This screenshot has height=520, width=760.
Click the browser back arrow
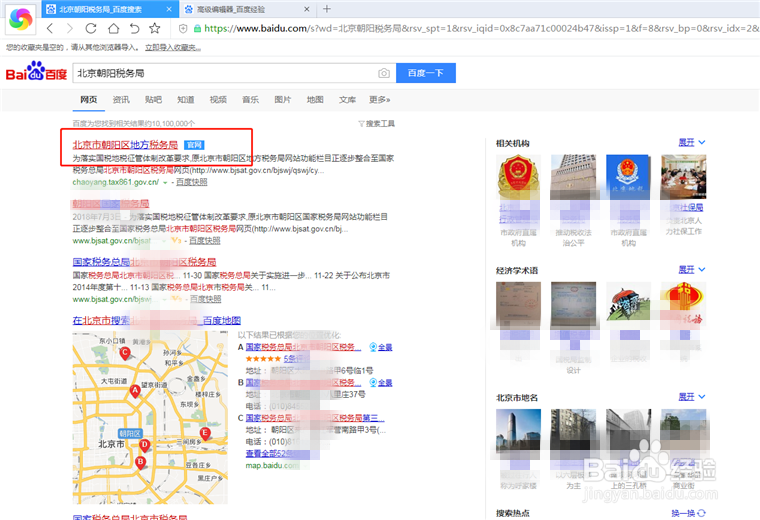tap(50, 28)
